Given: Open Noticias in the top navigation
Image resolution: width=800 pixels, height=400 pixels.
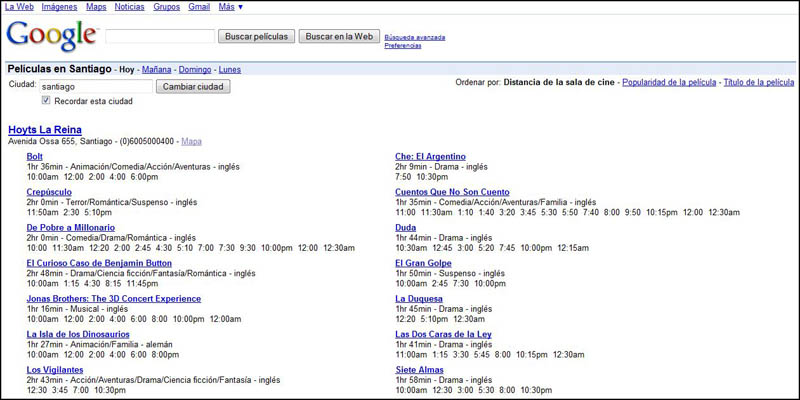Looking at the screenshot, I should [129, 7].
